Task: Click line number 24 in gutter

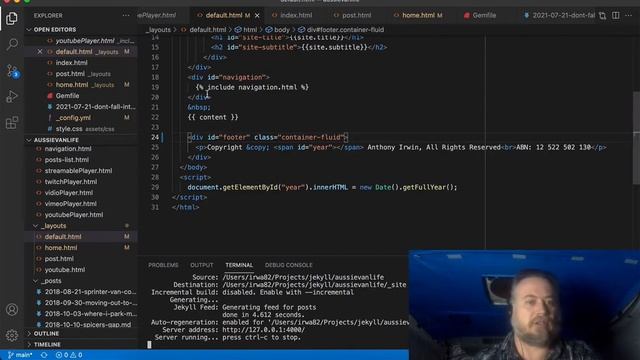Action: (155, 138)
